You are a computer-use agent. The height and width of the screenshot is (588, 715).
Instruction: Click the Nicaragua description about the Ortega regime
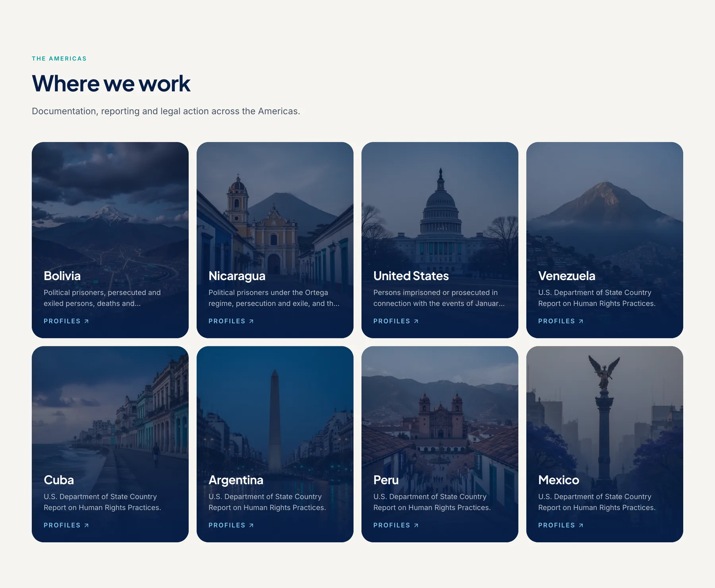tap(274, 298)
